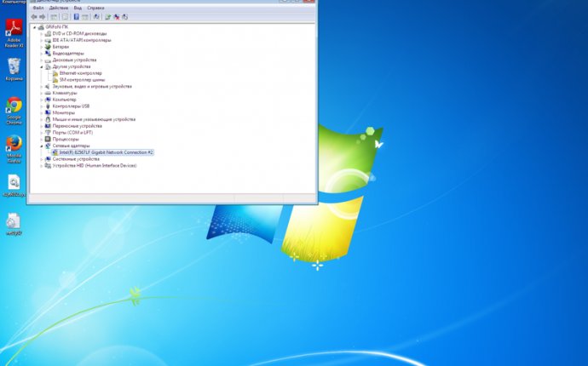588x366 pixels.
Task: Select the Сетевые адаптеры label
Action: pos(71,146)
